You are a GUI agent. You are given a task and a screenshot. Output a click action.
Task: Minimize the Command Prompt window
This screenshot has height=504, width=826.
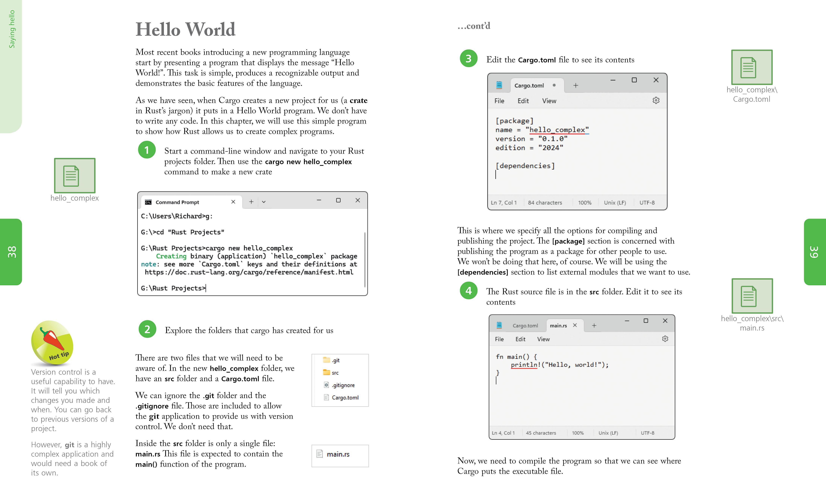click(319, 200)
